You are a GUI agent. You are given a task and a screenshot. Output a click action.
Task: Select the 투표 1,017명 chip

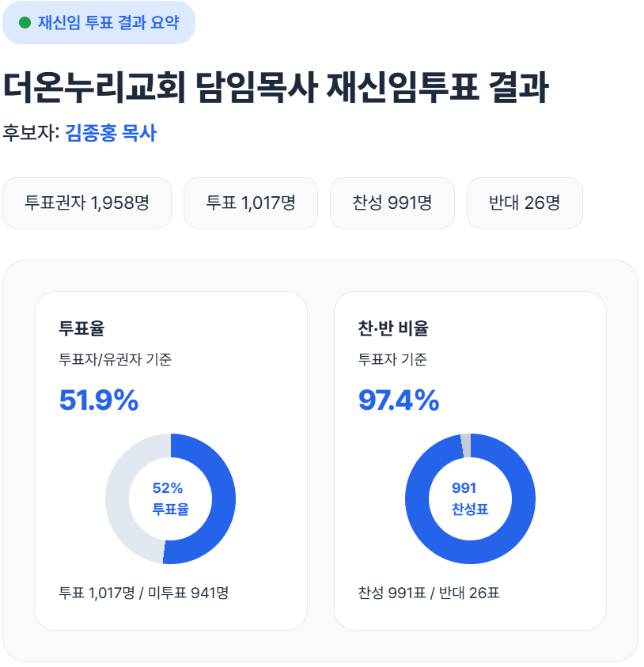coord(251,203)
